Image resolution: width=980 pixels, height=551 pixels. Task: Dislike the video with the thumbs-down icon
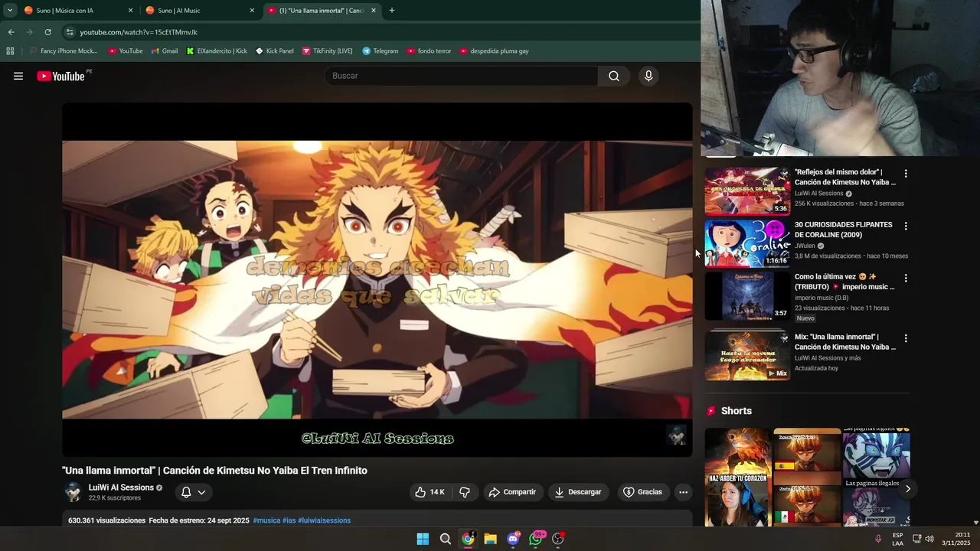pos(465,492)
